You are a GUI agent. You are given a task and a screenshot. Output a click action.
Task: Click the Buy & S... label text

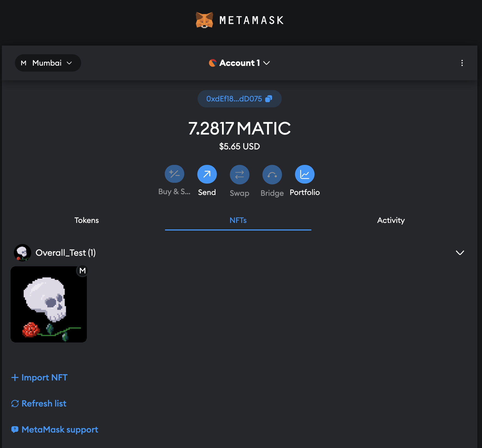tap(175, 192)
